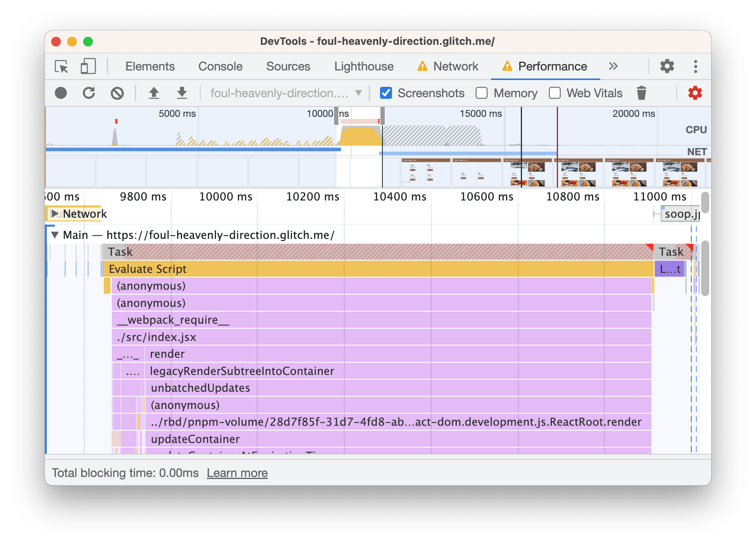The height and width of the screenshot is (545, 756).
Task: Click the red timeline marker in overview
Action: pos(557,147)
